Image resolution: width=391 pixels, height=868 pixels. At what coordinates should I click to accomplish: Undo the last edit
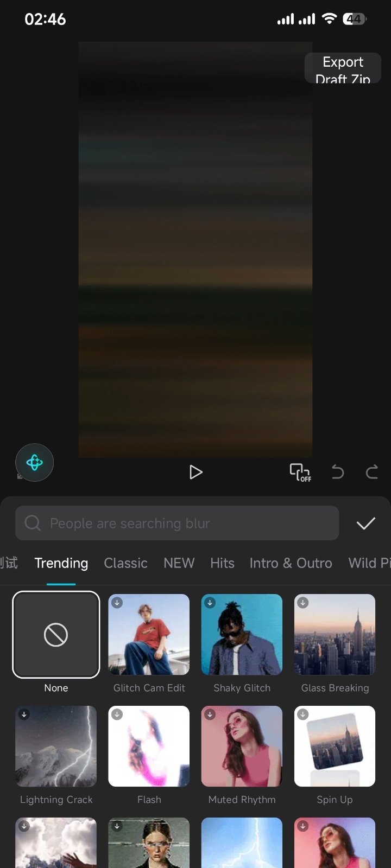[337, 472]
